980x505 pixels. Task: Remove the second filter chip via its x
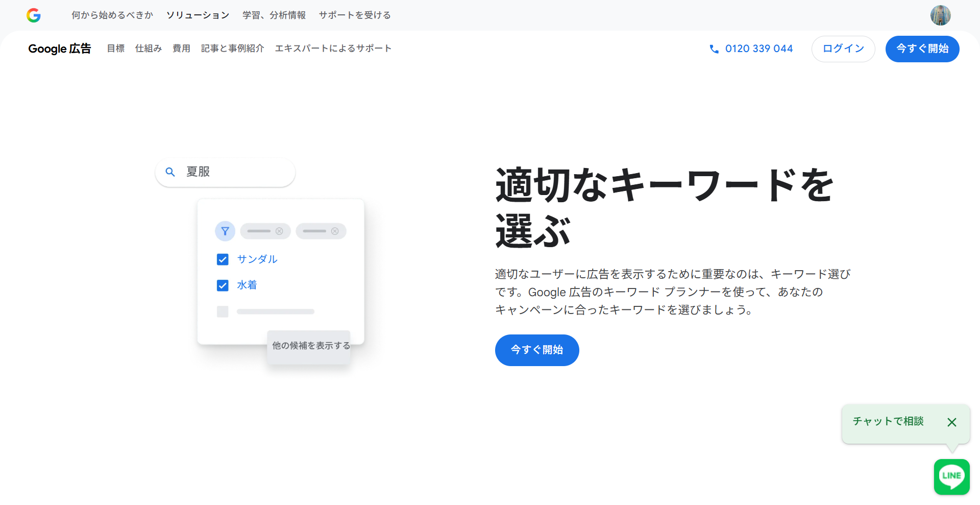pos(335,231)
